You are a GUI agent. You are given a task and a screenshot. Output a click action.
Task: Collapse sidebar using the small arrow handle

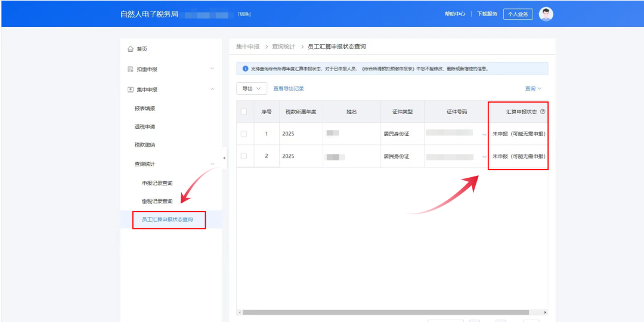pos(224,158)
